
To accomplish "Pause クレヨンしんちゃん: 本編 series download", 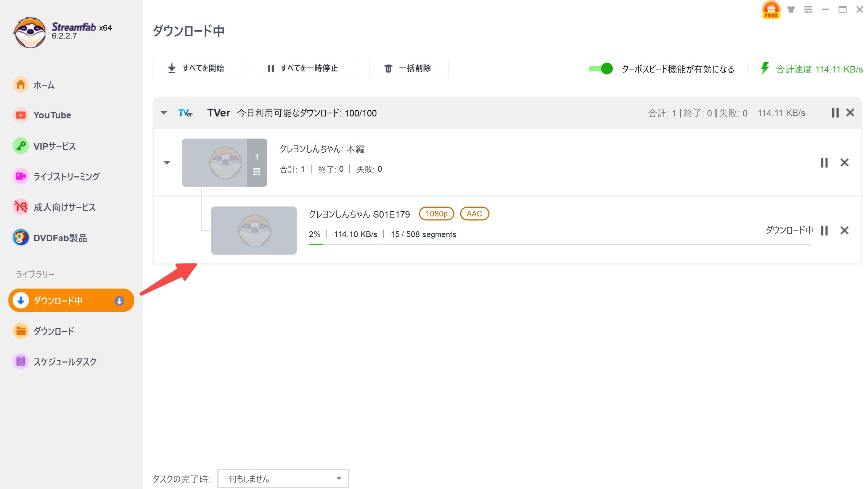I will (824, 163).
